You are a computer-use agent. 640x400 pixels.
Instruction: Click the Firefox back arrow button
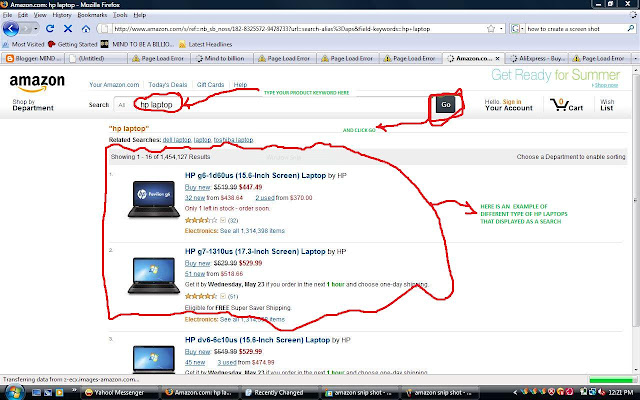pyautogui.click(x=11, y=29)
